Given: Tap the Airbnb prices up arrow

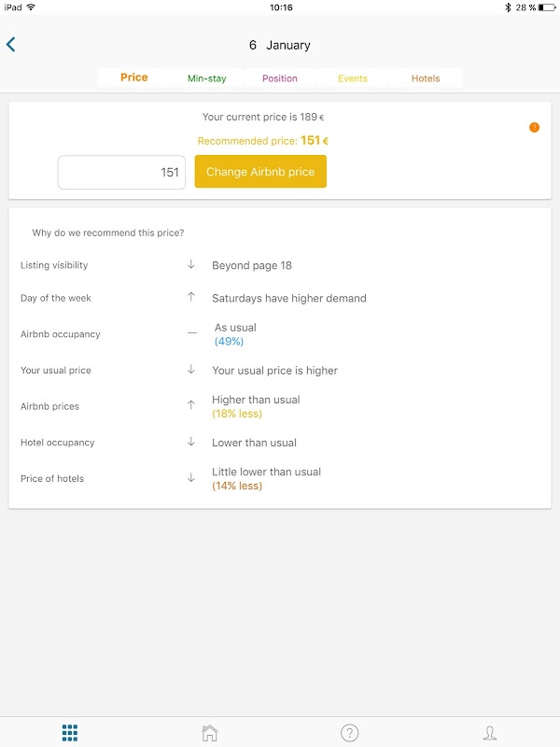Looking at the screenshot, I should [x=191, y=406].
